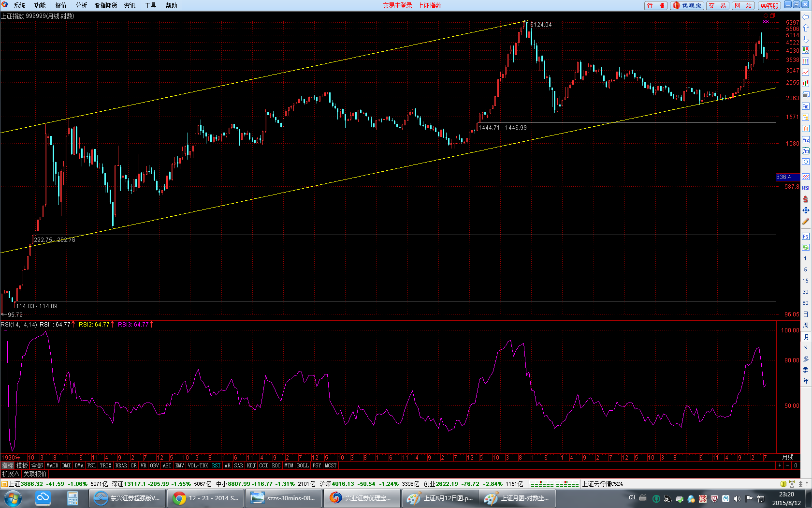Click the F5 chart switch icon
The height and width of the screenshot is (508, 812).
click(x=805, y=237)
